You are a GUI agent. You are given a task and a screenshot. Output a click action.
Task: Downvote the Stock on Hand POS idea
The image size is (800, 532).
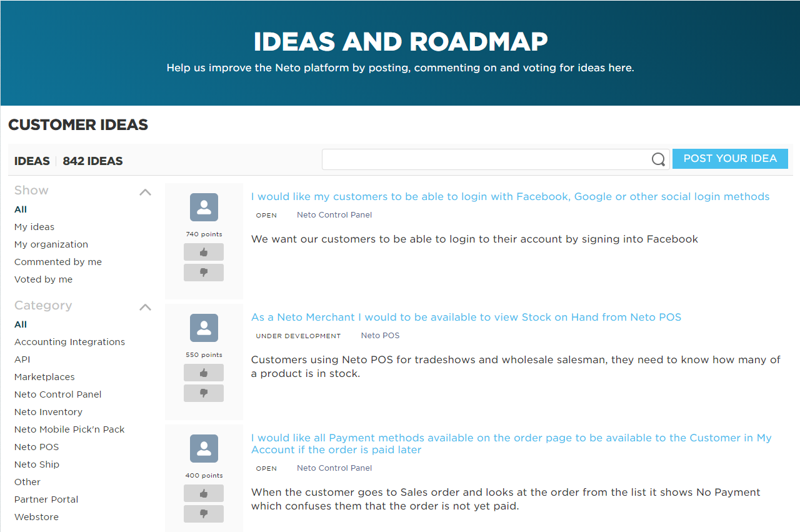click(x=204, y=393)
